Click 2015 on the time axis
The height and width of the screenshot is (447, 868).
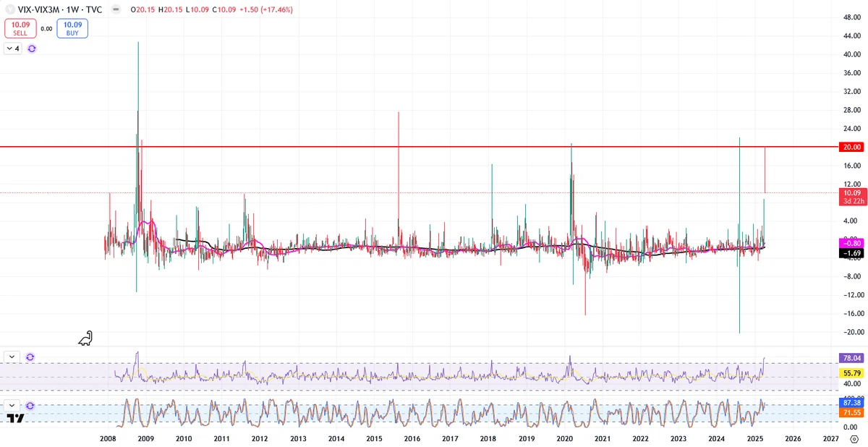(374, 439)
